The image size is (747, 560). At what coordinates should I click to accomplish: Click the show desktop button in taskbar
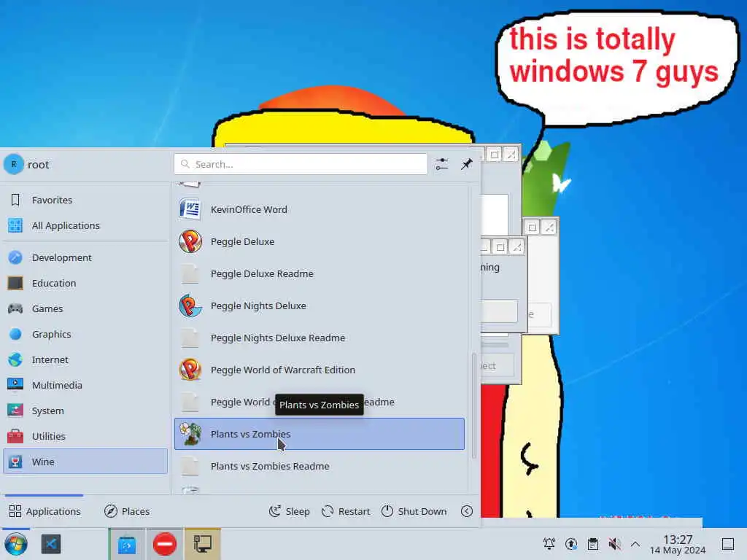coord(728,544)
